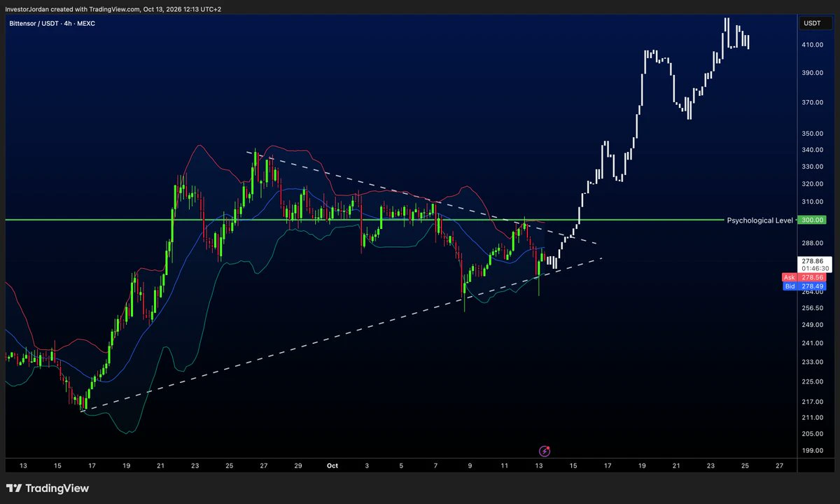840x504 pixels.
Task: Click the 249.00 price axis label
Action: pyautogui.click(x=812, y=325)
